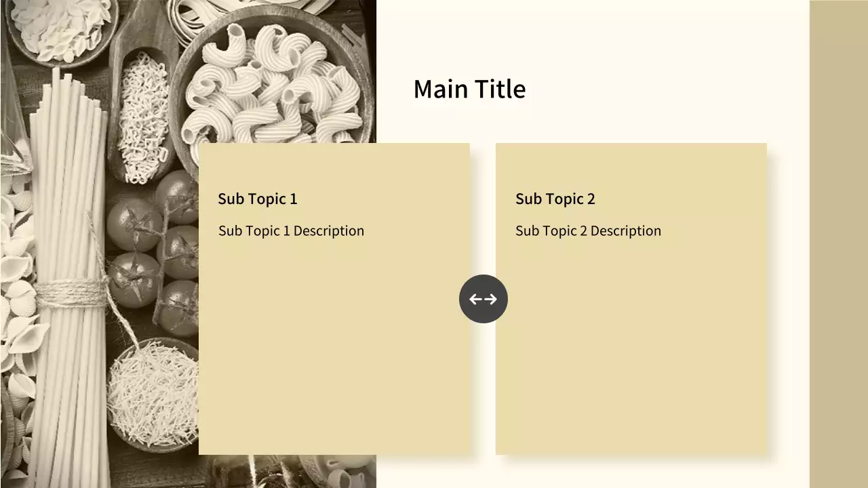
Task: Click the shell pasta bowl at top-left
Action: 61,27
